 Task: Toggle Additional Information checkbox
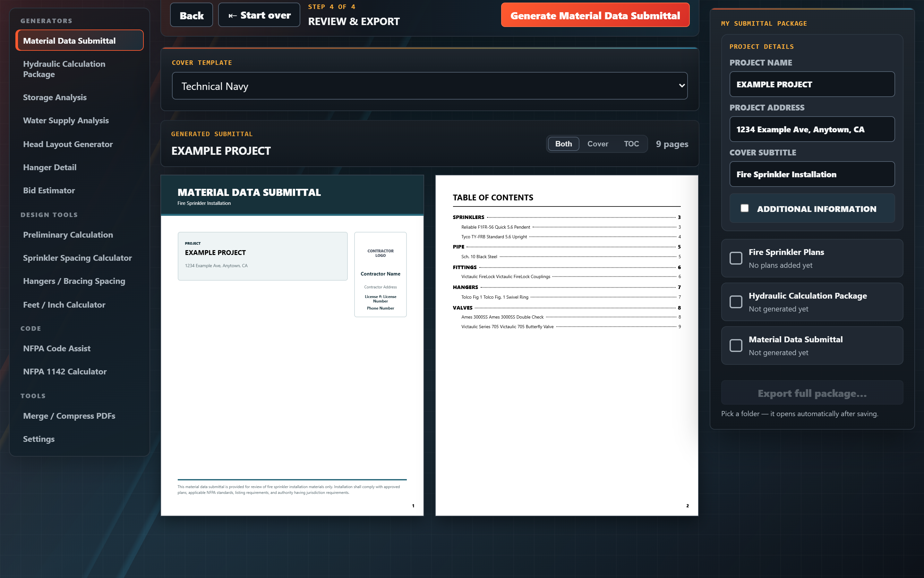744,208
